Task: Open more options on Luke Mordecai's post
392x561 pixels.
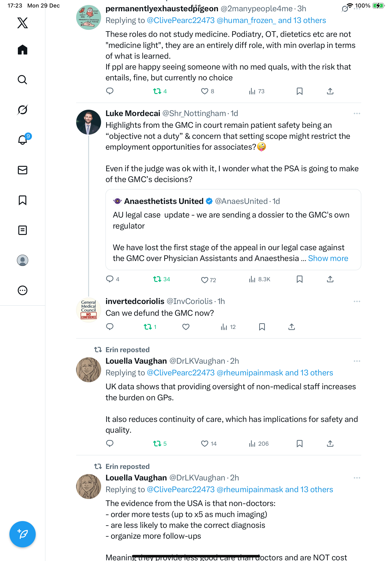Action: click(357, 114)
